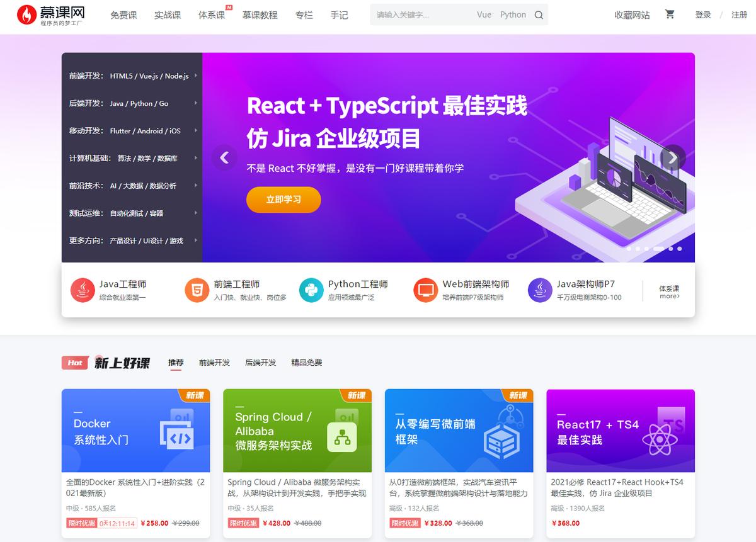
Task: Go to previous banner slide arrow
Action: [x=224, y=158]
